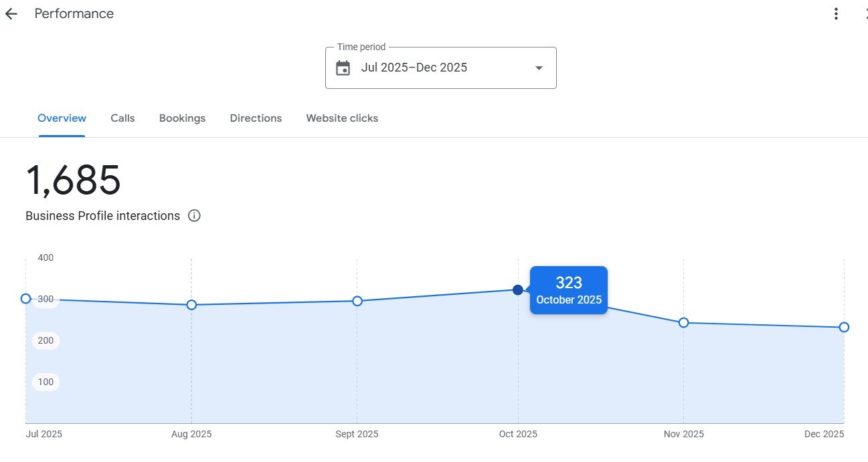The height and width of the screenshot is (462, 868).
Task: Click the 1,685 total interactions number
Action: click(x=73, y=181)
